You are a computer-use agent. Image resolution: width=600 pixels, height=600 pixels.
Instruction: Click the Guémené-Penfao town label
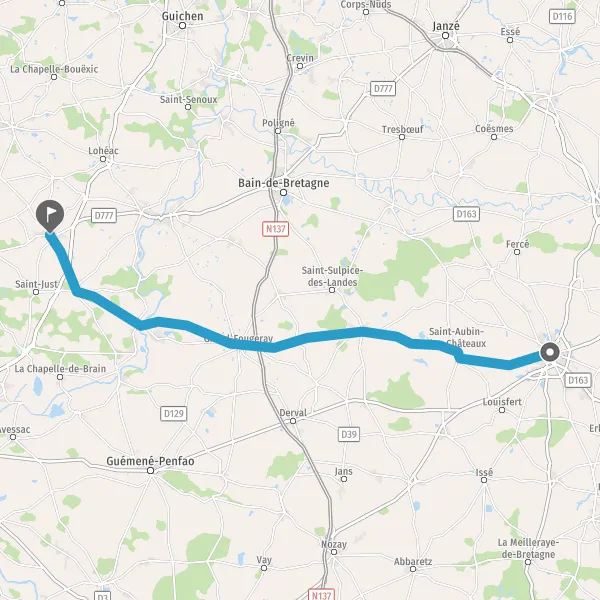(x=150, y=461)
